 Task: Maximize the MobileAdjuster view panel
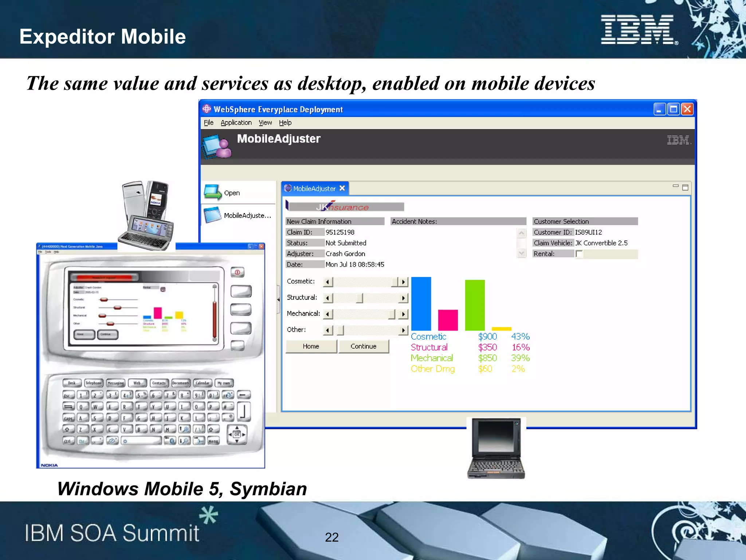point(685,187)
